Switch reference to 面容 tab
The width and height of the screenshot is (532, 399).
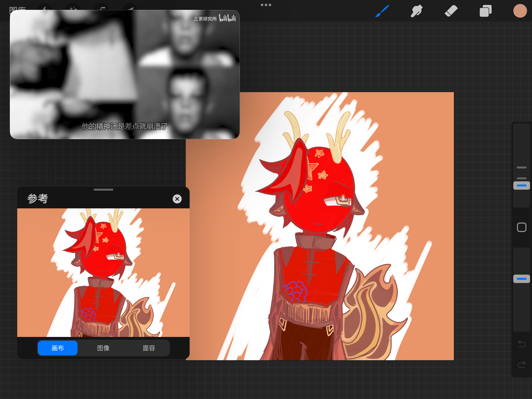pos(149,348)
